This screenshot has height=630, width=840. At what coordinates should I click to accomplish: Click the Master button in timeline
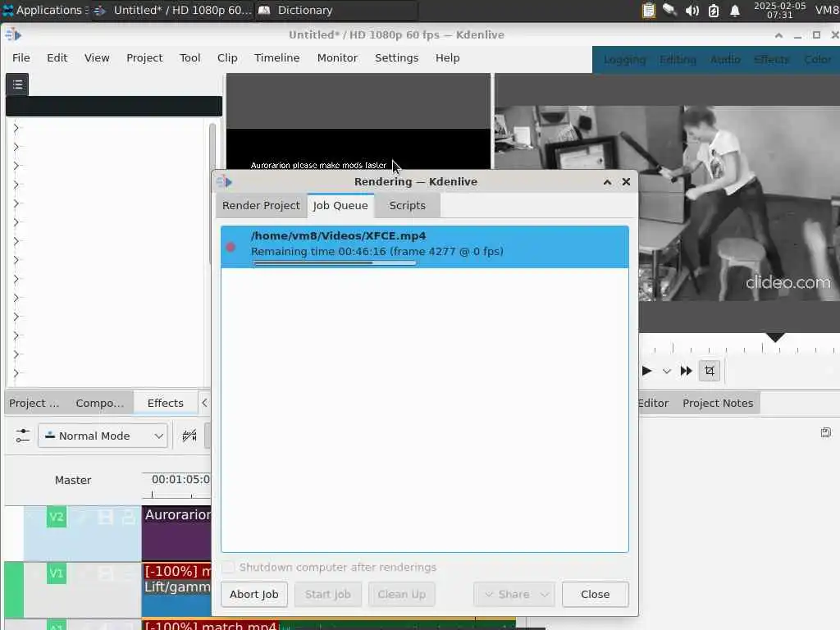[x=73, y=480]
